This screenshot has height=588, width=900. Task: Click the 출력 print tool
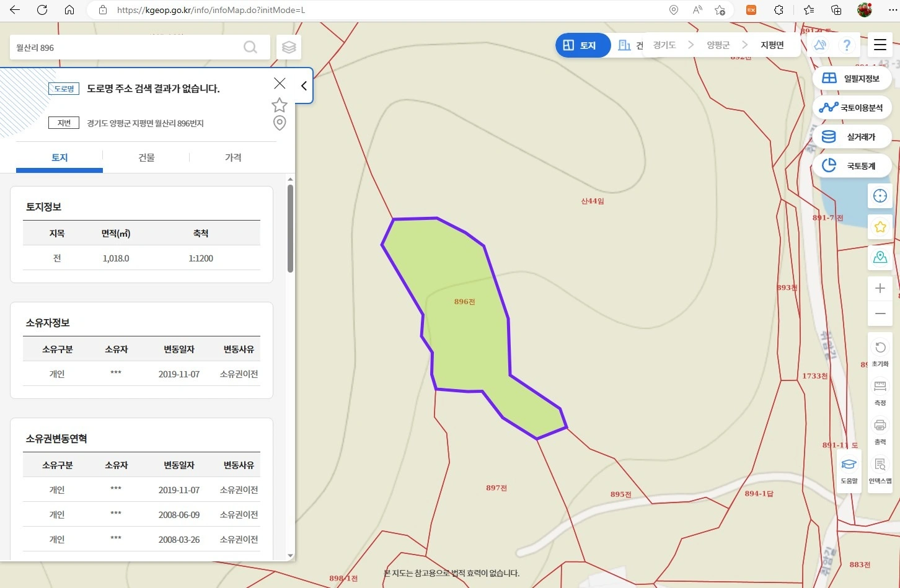tap(880, 431)
